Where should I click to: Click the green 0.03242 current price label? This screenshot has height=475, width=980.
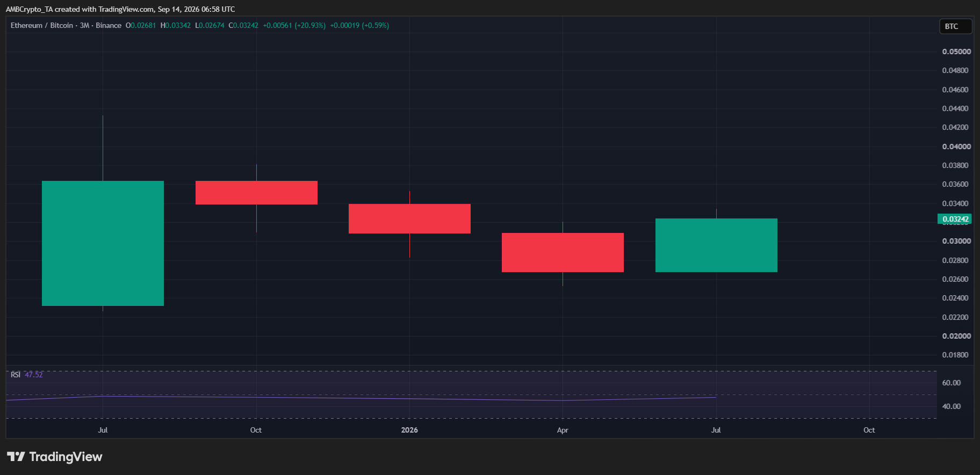[955, 219]
